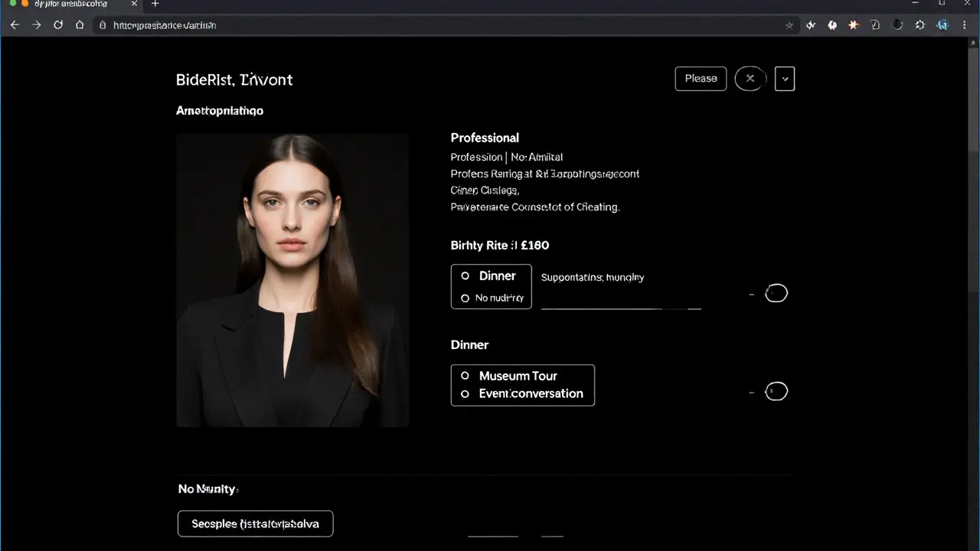Open a new browser tab
The image size is (980, 551).
click(155, 4)
